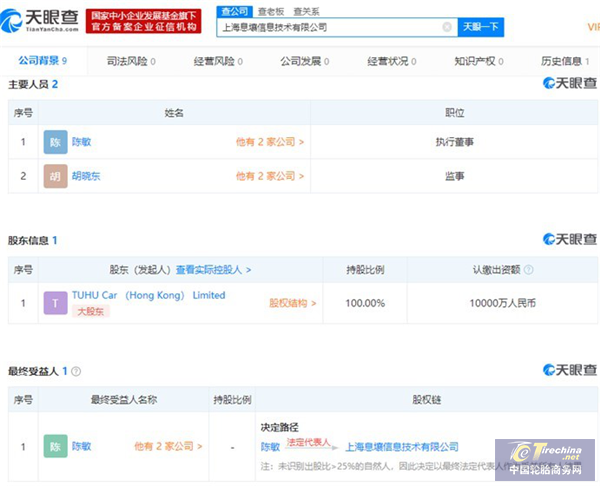The width and height of the screenshot is (600, 486).
Task: Open the 公司发展 tab
Action: tap(305, 61)
